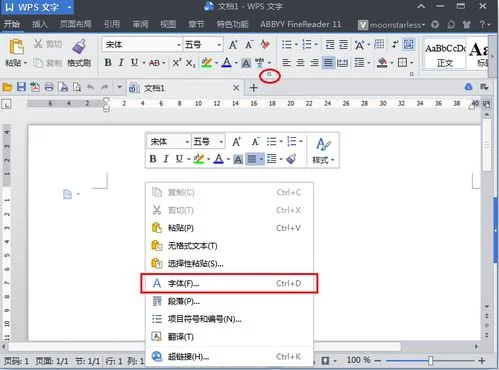Click zoom in plus button in status bar

482,361
